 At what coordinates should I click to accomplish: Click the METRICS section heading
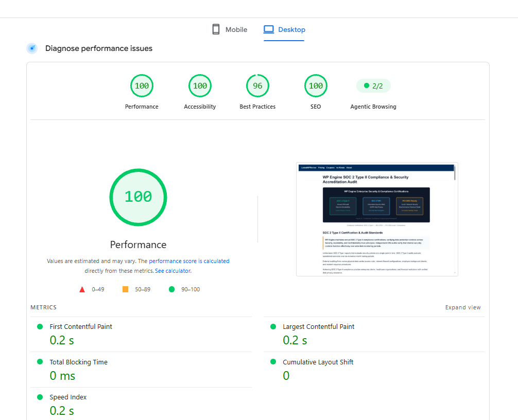pyautogui.click(x=44, y=307)
